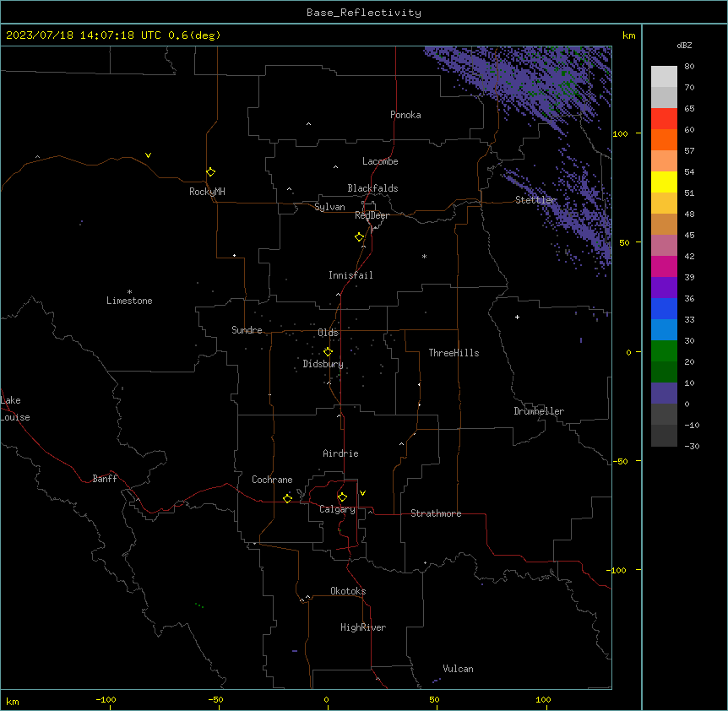Viewport: 728px width, 711px height.
Task: Click the asterisk marker above Limestone
Action: (129, 291)
